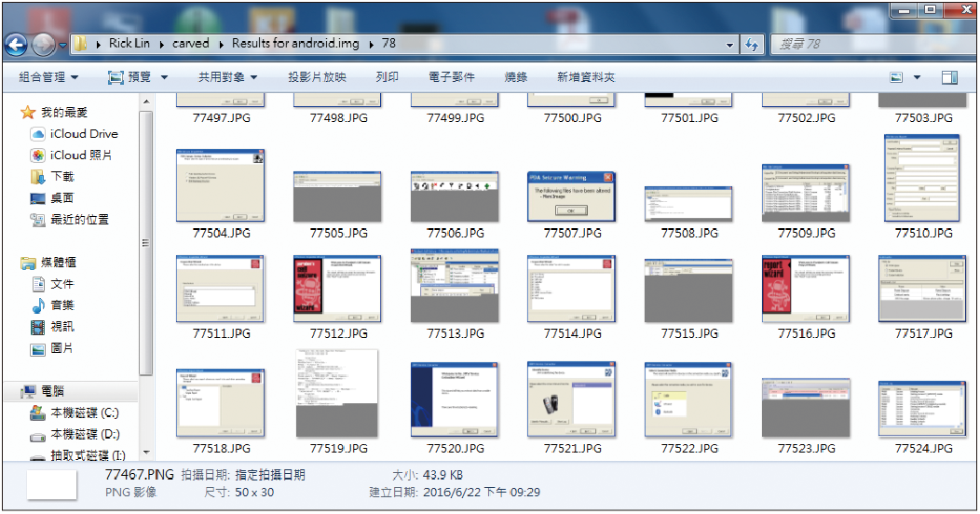Click the 電子郵件 toolbar button

451,76
